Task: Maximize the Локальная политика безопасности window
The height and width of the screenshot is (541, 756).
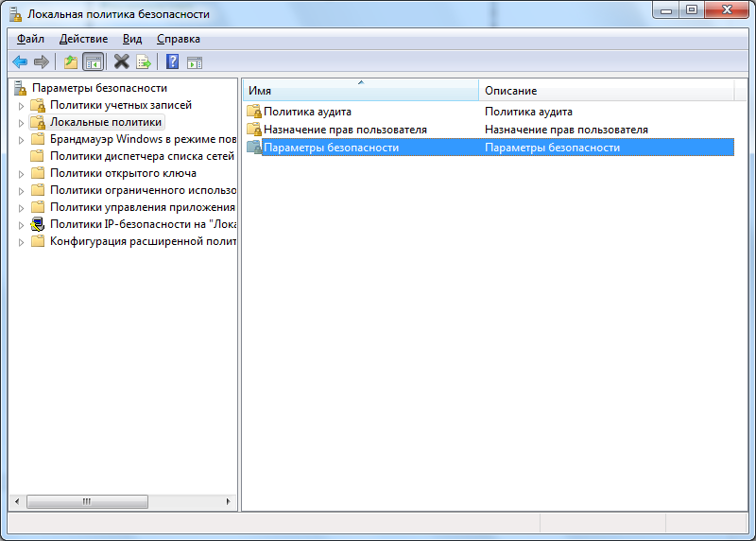Action: 692,10
